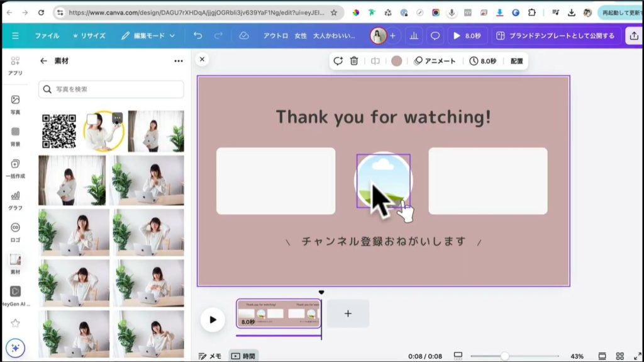Image resolution: width=644 pixels, height=362 pixels.
Task: Open the mauve background color swatch
Action: (396, 61)
